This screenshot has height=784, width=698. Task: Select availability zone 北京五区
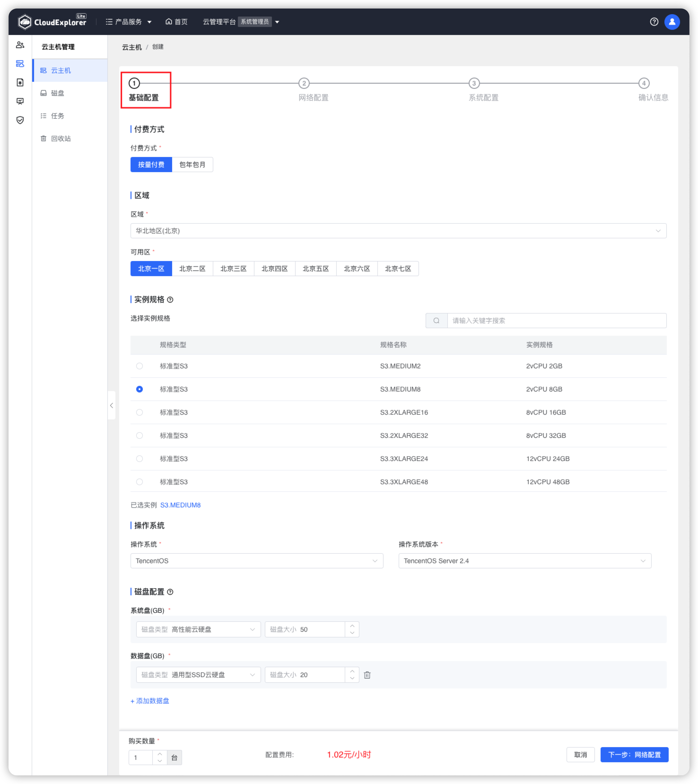tap(316, 269)
